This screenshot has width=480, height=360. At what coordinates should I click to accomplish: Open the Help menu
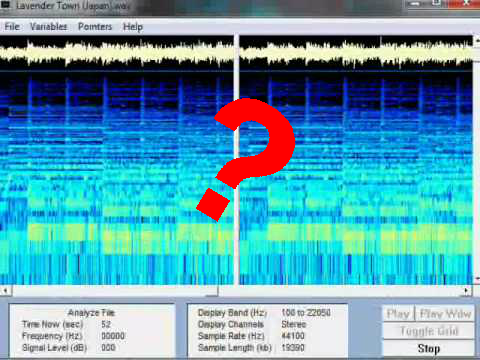pyautogui.click(x=133, y=27)
